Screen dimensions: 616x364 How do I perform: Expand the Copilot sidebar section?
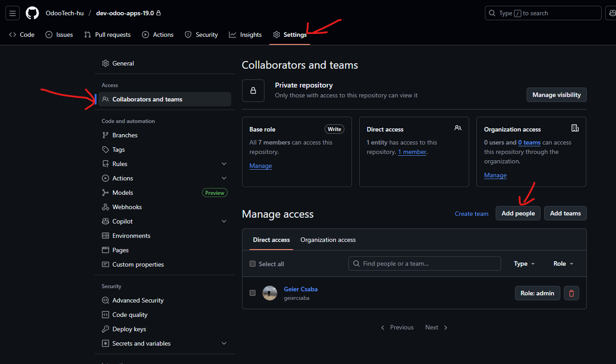224,221
